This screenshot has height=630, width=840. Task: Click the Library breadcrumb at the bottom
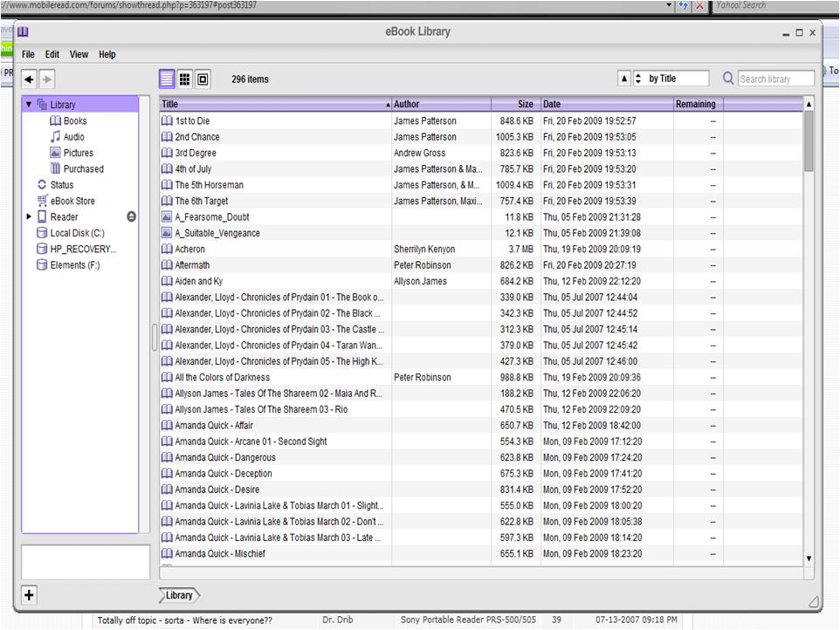coord(179,595)
